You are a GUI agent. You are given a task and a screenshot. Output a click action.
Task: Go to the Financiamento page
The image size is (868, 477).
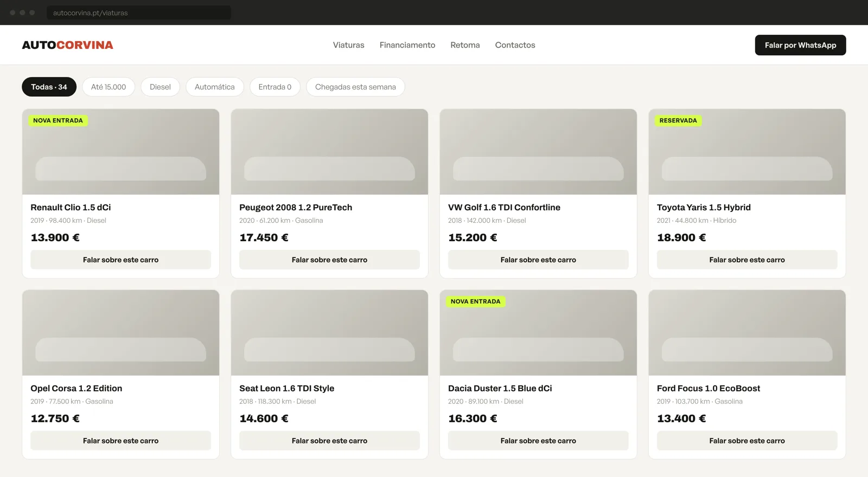(407, 45)
